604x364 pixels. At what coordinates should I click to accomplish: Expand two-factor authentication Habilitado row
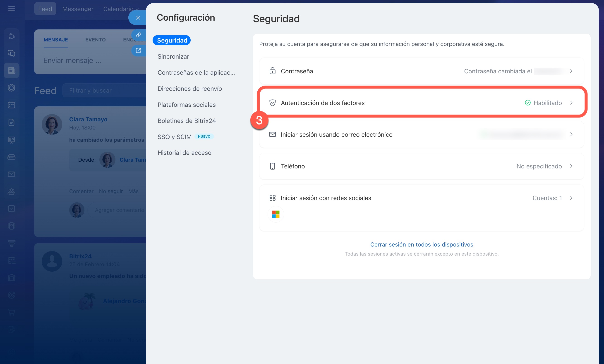point(571,103)
